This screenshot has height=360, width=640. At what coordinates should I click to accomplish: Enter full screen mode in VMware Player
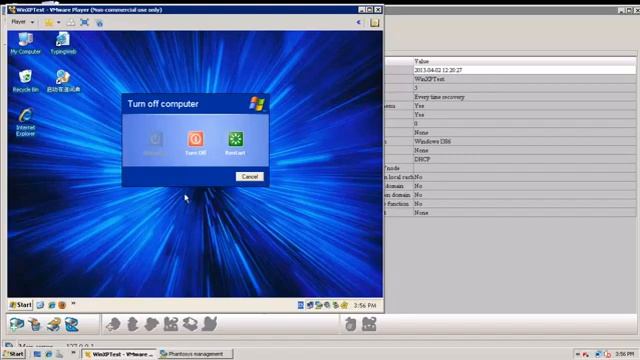tap(84, 22)
